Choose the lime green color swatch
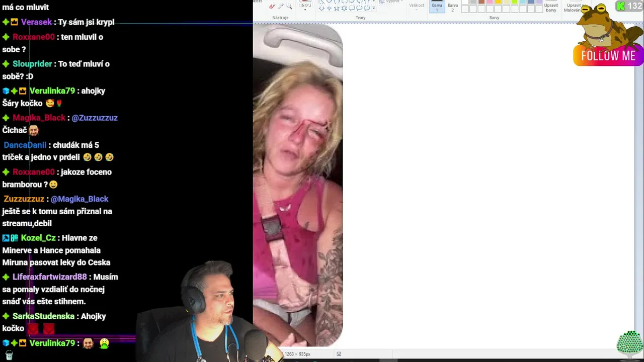 pyautogui.click(x=514, y=2)
